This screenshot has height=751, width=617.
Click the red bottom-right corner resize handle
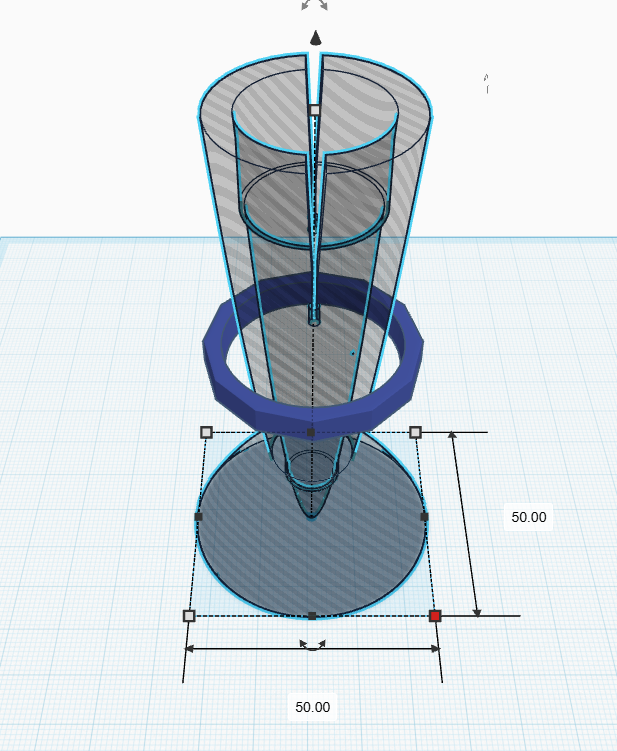pyautogui.click(x=435, y=615)
